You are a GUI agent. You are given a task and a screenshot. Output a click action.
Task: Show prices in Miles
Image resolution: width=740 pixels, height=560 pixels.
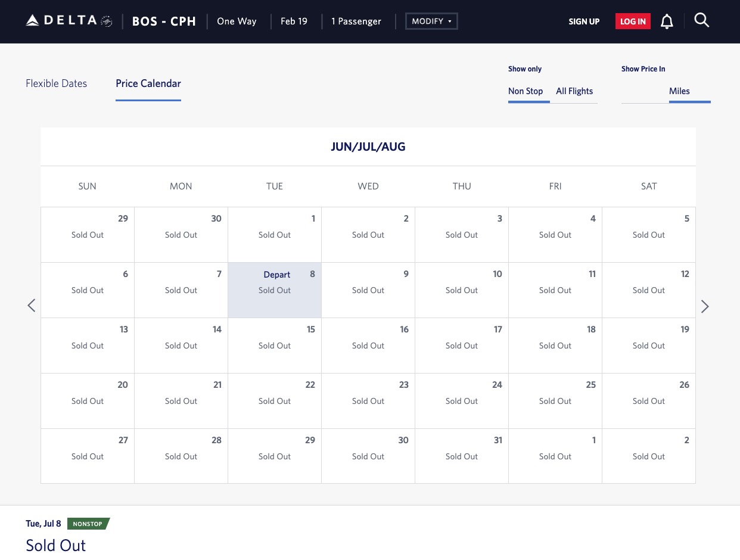point(679,91)
